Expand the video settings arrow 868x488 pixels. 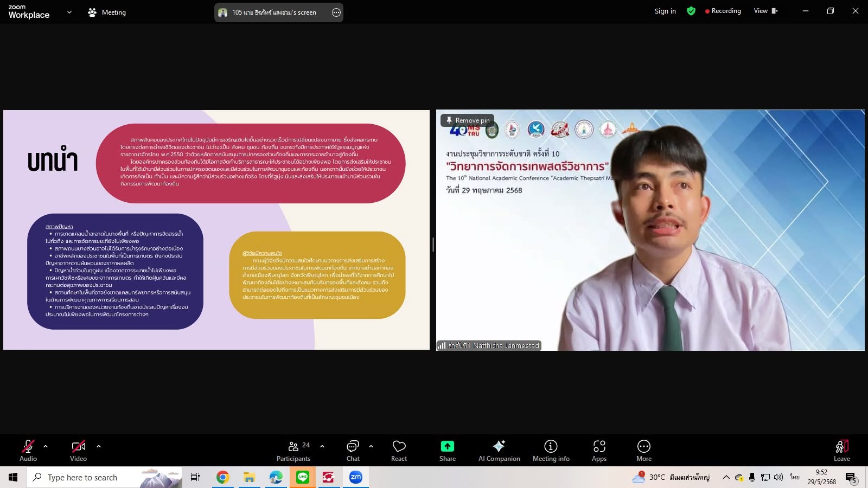(x=99, y=446)
